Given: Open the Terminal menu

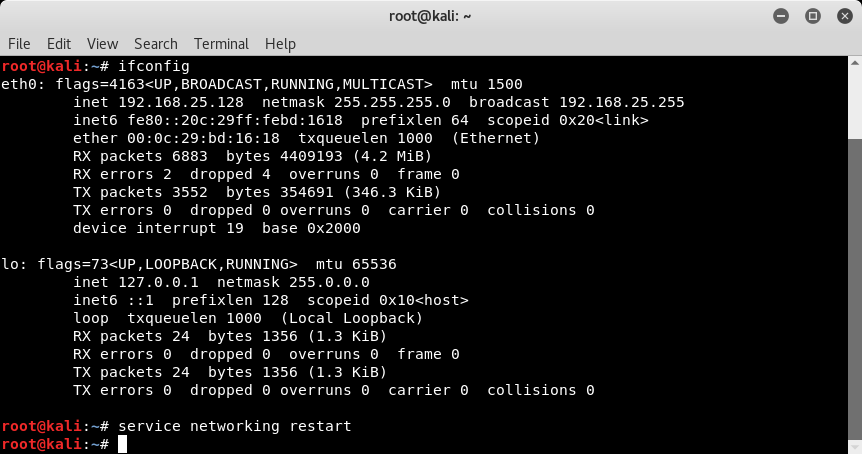Looking at the screenshot, I should [221, 43].
